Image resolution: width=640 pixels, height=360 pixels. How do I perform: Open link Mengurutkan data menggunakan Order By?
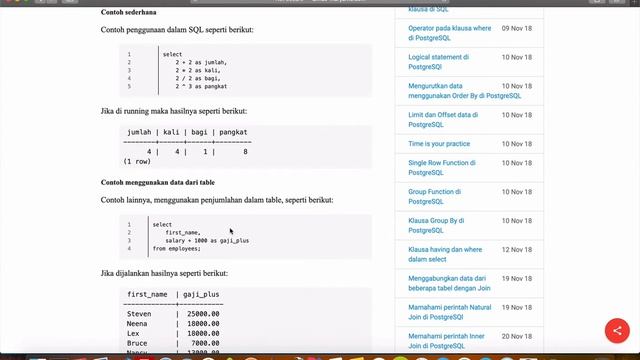[x=464, y=91]
